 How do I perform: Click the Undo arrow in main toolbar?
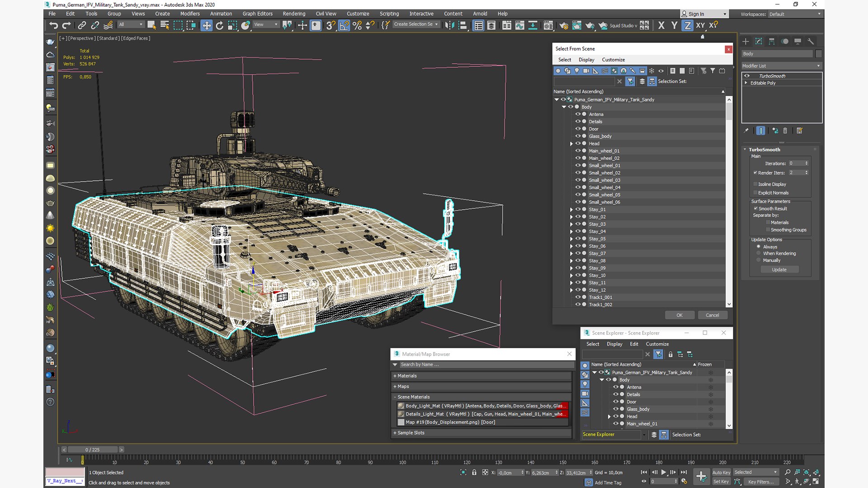click(53, 25)
